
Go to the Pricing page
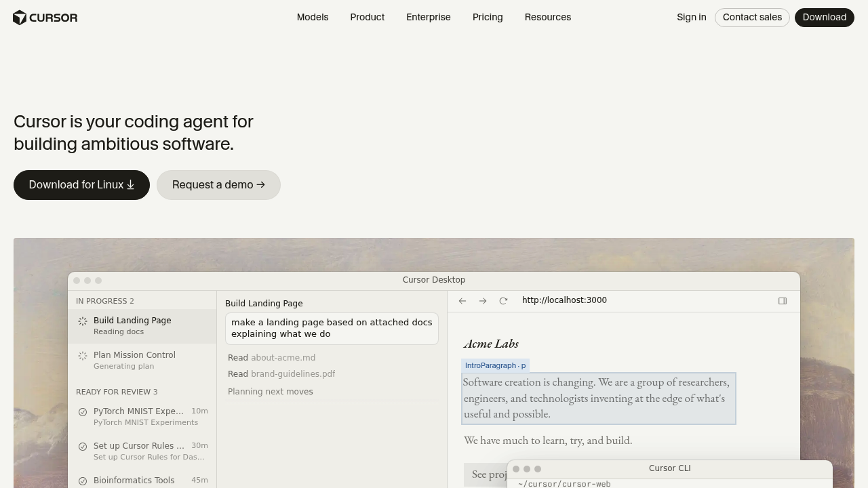[x=488, y=17]
